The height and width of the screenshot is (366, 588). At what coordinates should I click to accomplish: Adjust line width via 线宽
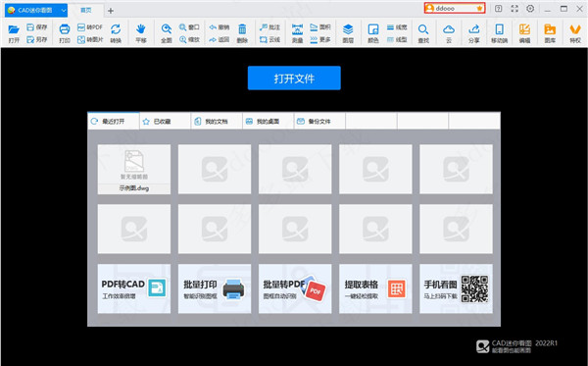pos(397,27)
